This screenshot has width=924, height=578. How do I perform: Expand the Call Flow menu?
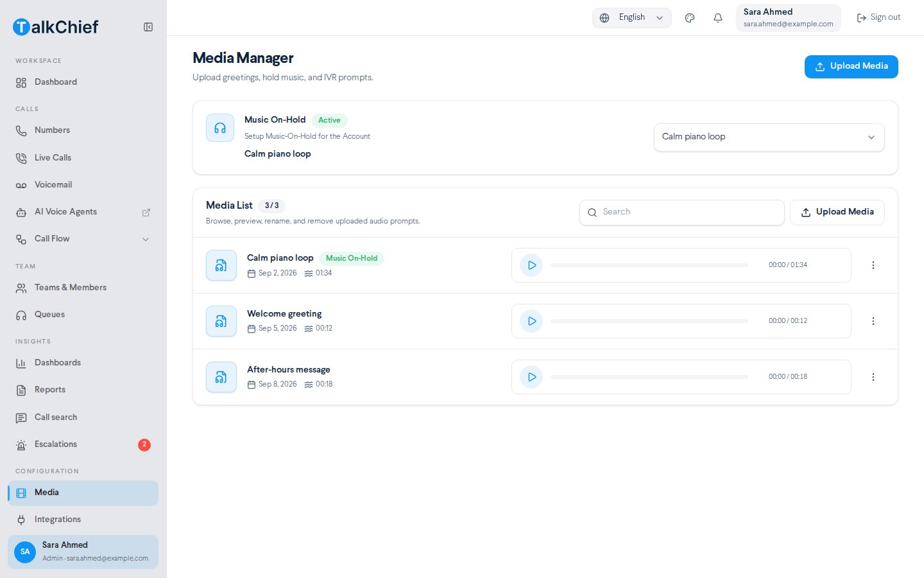(x=83, y=239)
